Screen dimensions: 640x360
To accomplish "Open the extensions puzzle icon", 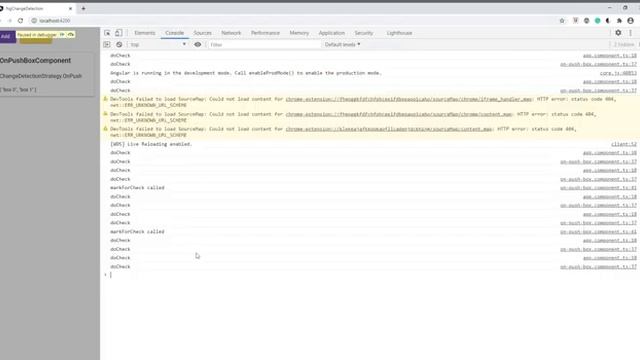I will coord(620,20).
